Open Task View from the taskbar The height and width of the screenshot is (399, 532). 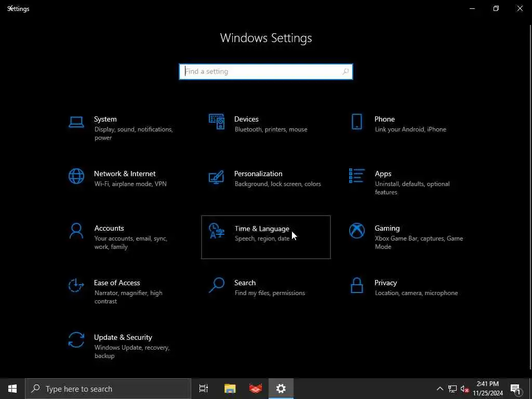tap(204, 389)
